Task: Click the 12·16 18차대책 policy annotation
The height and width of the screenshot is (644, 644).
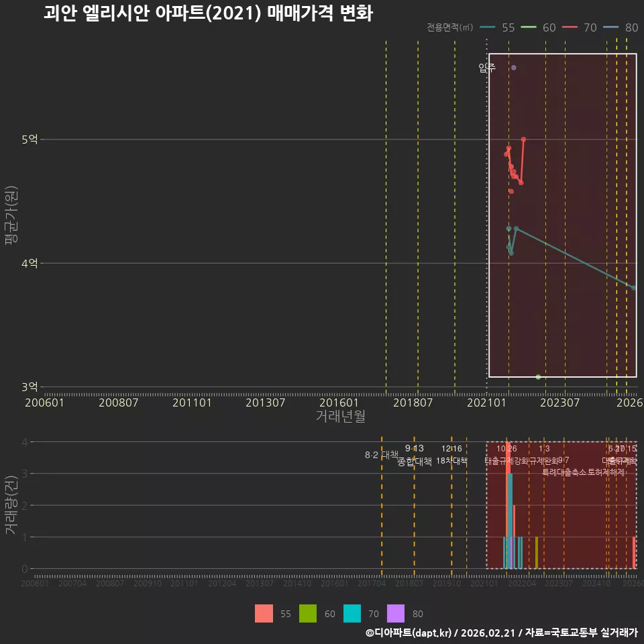Action: click(451, 455)
